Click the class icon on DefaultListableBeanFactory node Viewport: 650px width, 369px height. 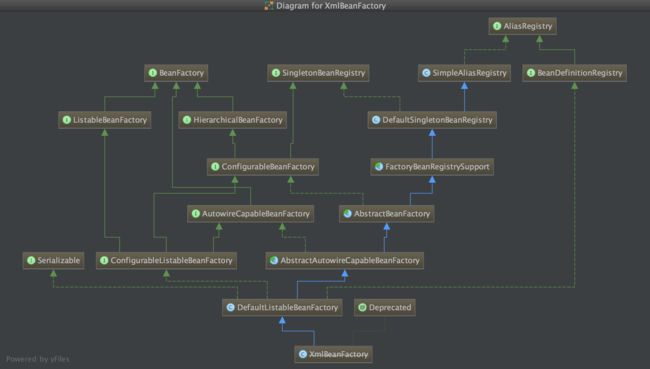tap(230, 308)
